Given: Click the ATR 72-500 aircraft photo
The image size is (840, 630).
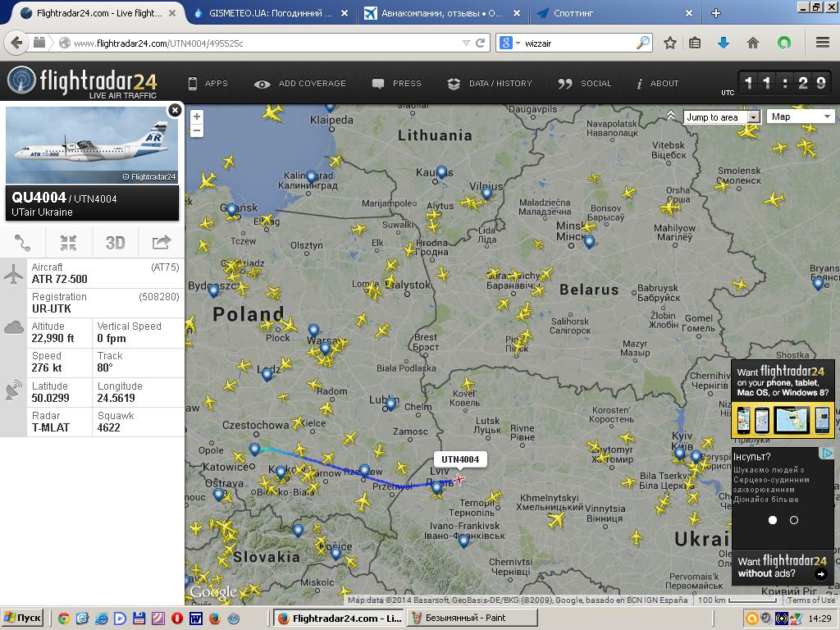Looking at the screenshot, I should [91, 145].
